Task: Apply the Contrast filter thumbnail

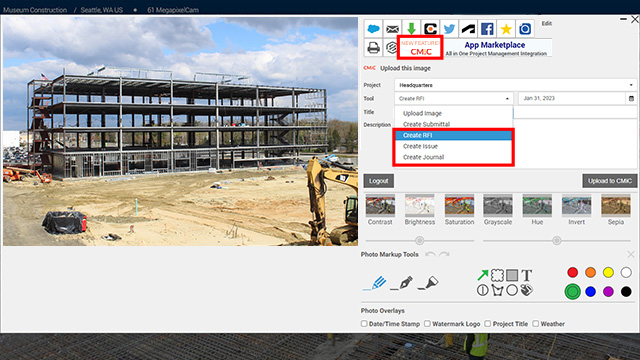Action: pos(380,205)
